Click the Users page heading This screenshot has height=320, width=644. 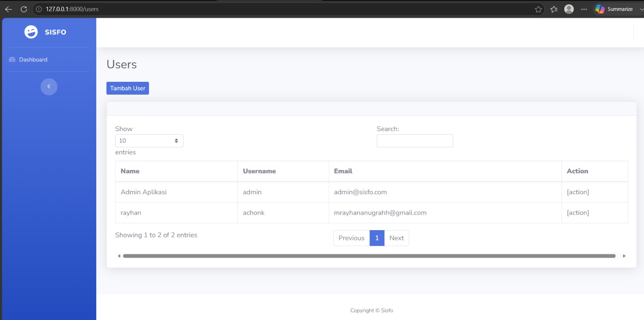[122, 64]
